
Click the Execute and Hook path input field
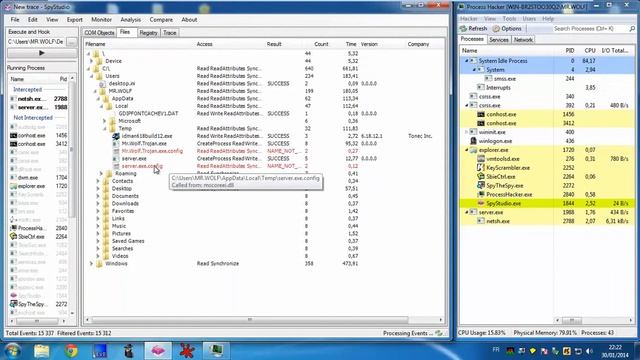click(36, 42)
